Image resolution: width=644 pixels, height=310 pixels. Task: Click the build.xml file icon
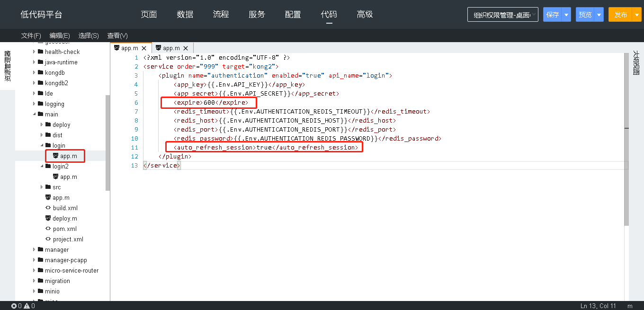coord(48,208)
